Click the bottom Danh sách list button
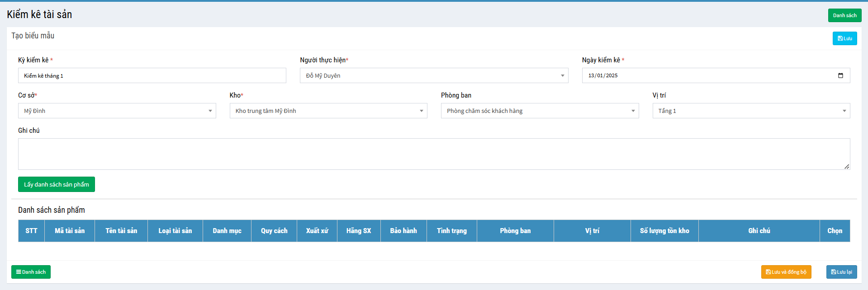Viewport: 868px width, 290px height. pyautogui.click(x=31, y=272)
